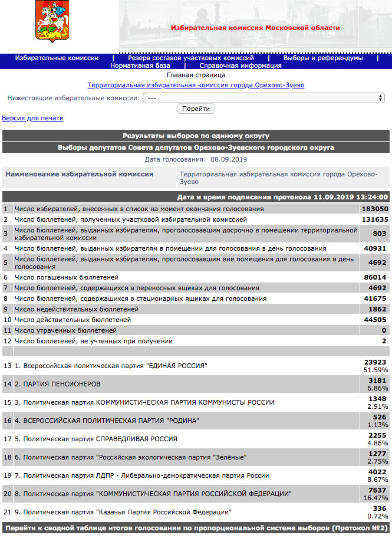Click Число бюллетеней, не учтенных при получении label

pos(94,341)
